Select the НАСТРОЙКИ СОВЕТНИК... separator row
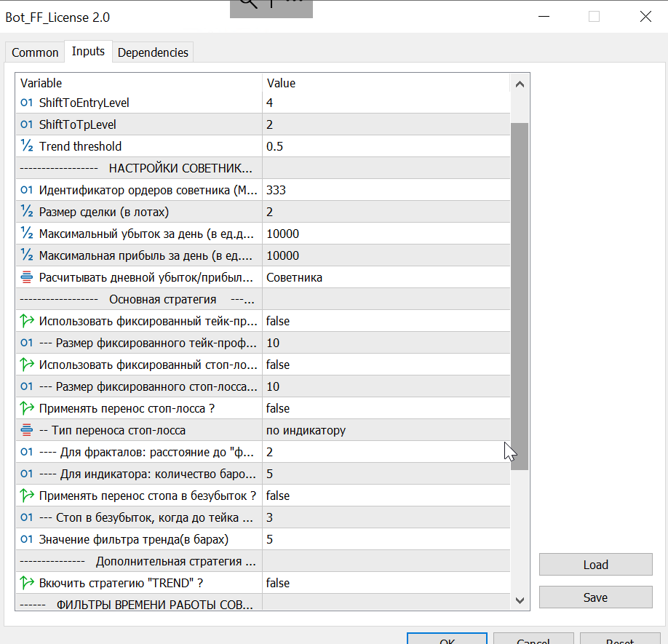 263,168
